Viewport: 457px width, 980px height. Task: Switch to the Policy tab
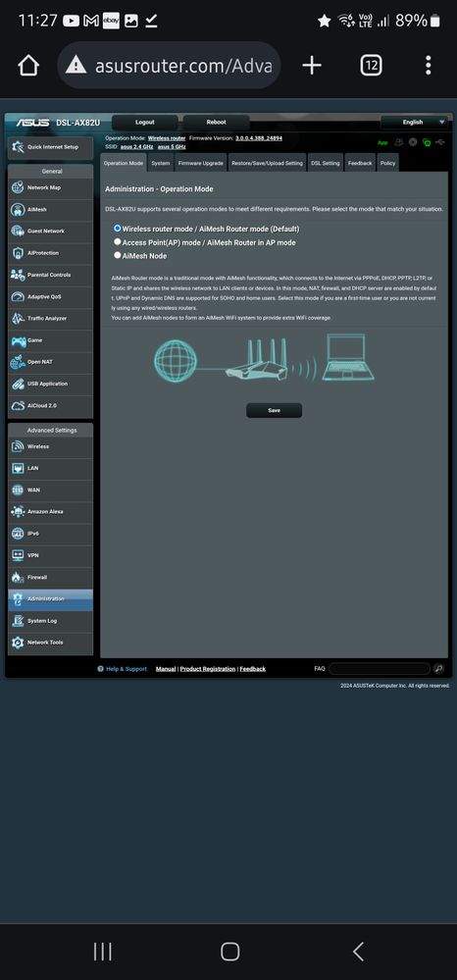[x=387, y=163]
